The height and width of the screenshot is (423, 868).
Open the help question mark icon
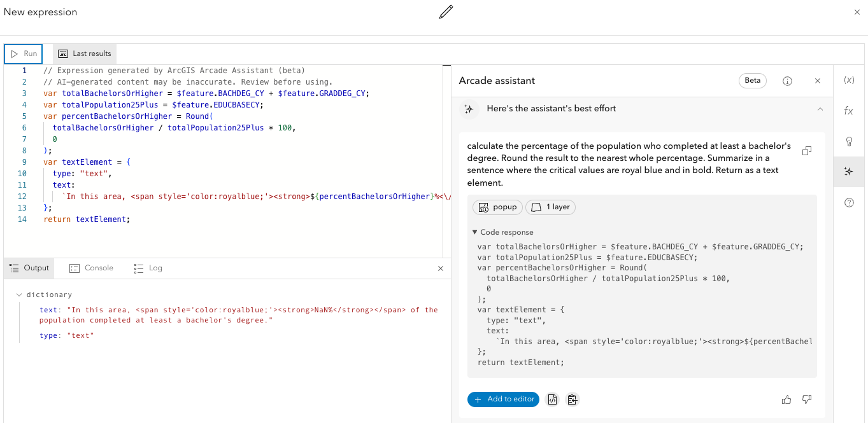tap(849, 203)
